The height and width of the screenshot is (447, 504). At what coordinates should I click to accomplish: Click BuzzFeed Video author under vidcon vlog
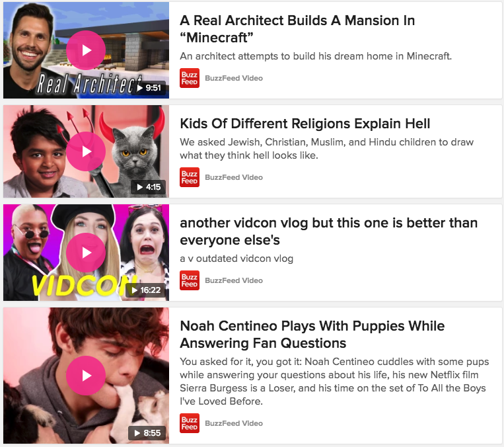(234, 280)
